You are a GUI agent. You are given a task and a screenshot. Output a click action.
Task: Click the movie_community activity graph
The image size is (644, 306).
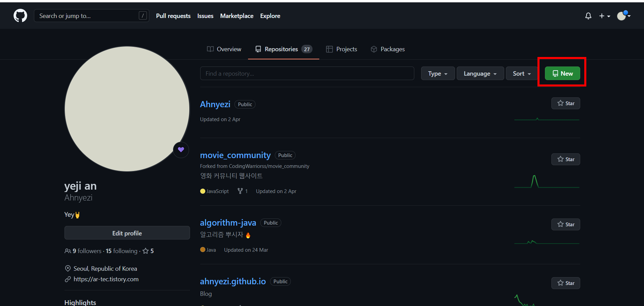[x=547, y=181]
